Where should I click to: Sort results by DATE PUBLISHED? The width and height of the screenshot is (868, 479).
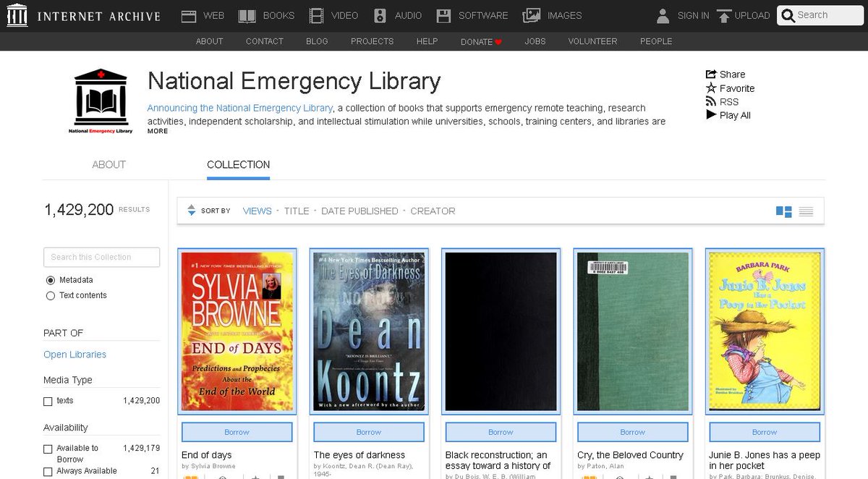click(x=359, y=211)
